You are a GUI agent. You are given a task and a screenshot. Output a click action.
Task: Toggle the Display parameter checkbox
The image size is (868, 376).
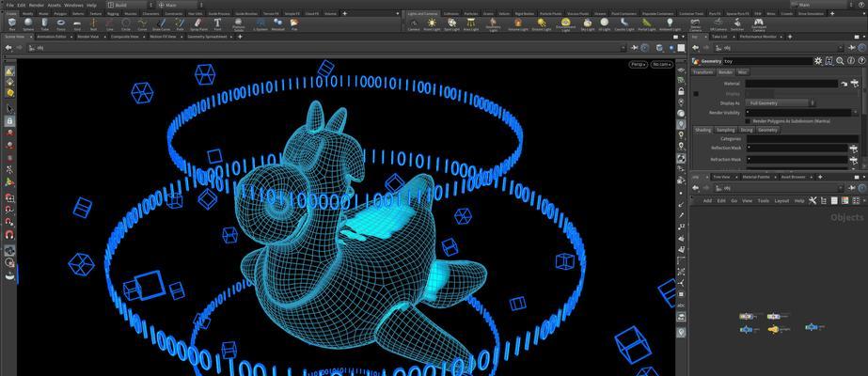[x=696, y=93]
